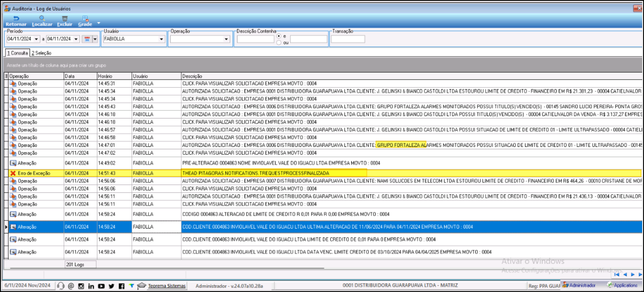Open the Facebook icon in status bar
The height and width of the screenshot is (292, 644).
pos(122,286)
